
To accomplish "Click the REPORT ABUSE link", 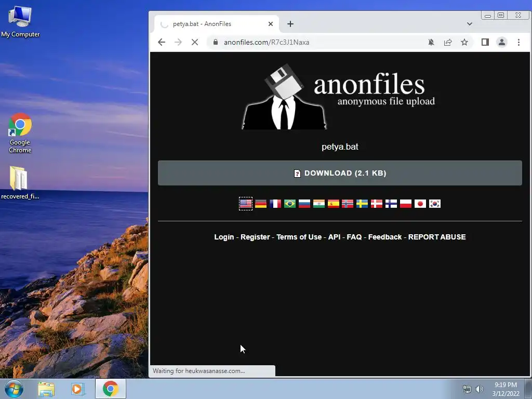I will (x=436, y=237).
